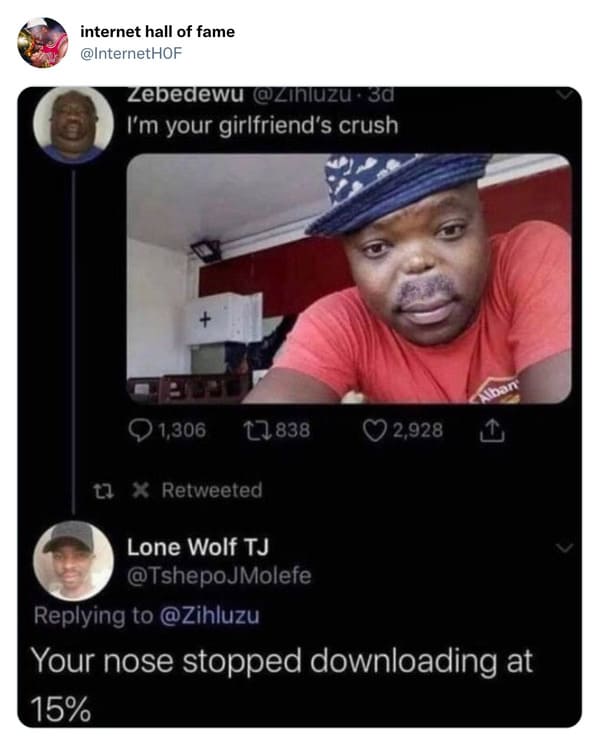The image size is (599, 745).
Task: Click the Lone Wolf TJ display name
Action: coord(198,547)
